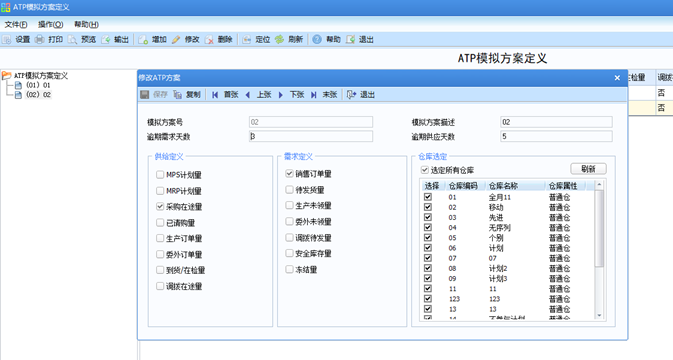The image size is (673, 360).
Task: Click the 输出 export toolbar icon
Action: tap(106, 39)
